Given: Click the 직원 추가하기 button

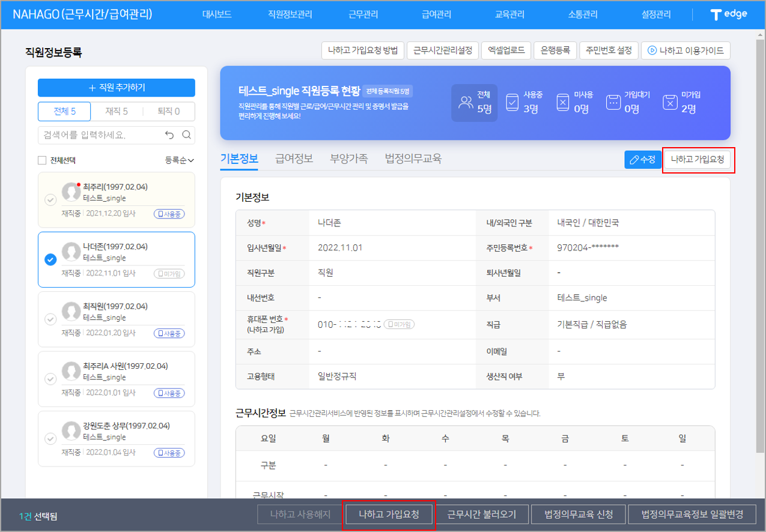Looking at the screenshot, I should pyautogui.click(x=117, y=88).
